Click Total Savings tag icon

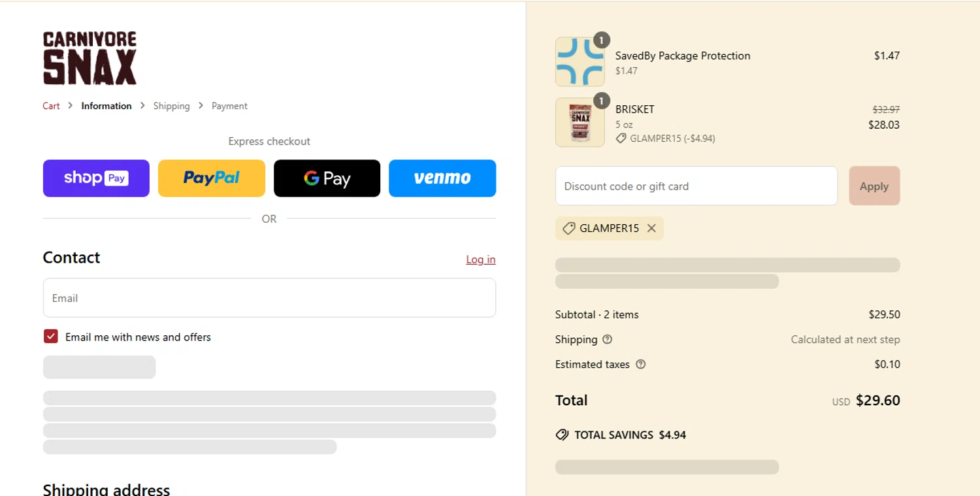[562, 435]
